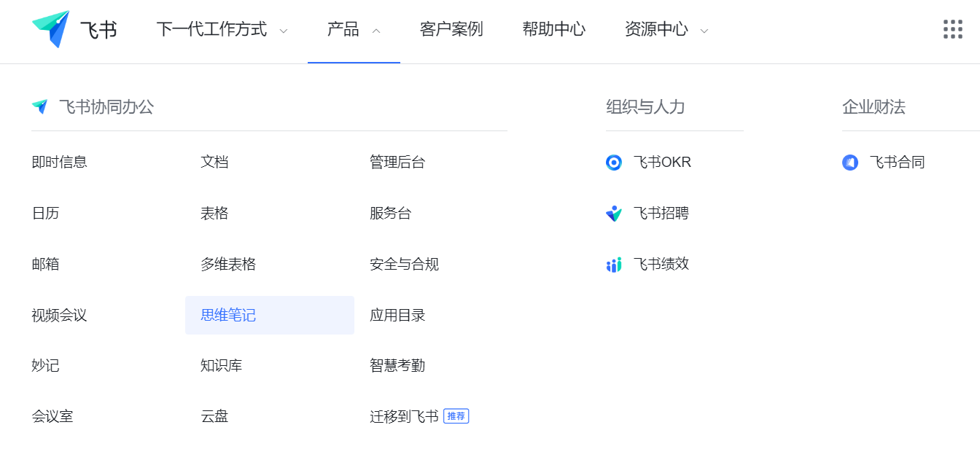The height and width of the screenshot is (449, 980).
Task: Collapse the 产品 menu chevron
Action: [x=376, y=31]
